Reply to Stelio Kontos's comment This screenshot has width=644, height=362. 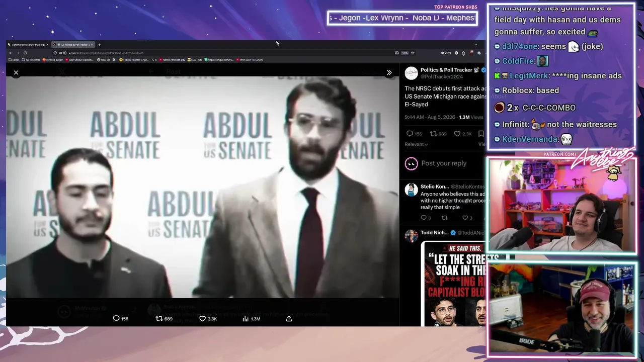pyautogui.click(x=423, y=218)
